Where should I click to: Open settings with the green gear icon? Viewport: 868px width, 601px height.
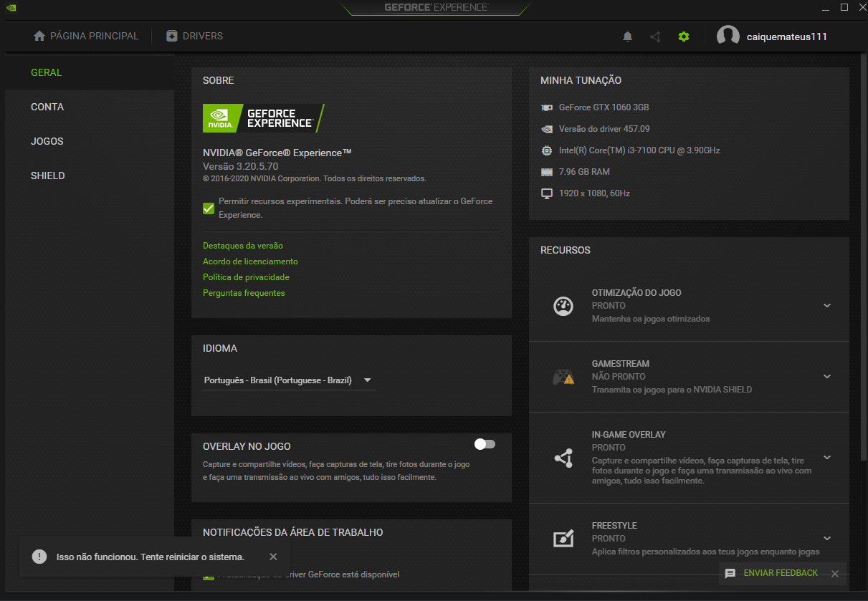[684, 37]
